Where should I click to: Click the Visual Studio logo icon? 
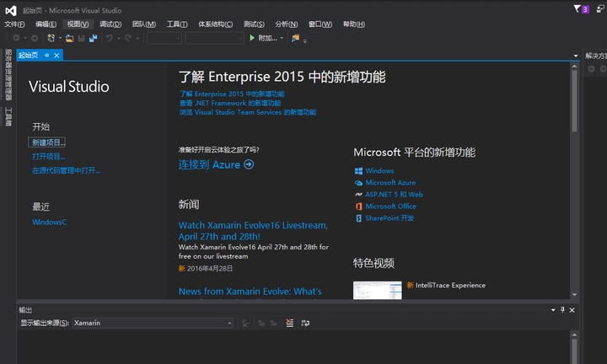11,10
